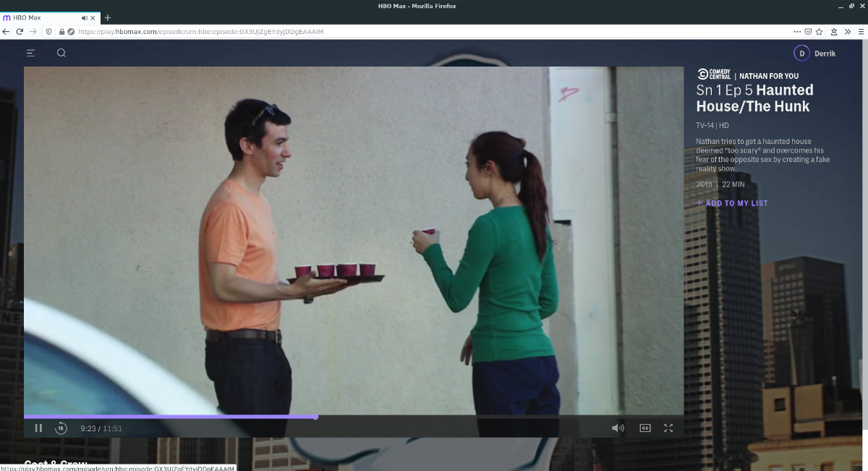Open the HBO Max hamburger menu

coord(30,53)
